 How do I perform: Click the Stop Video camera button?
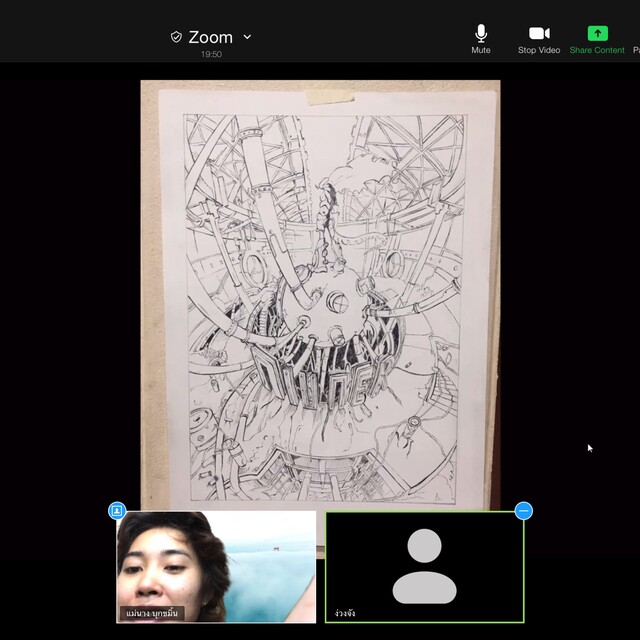tap(539, 39)
